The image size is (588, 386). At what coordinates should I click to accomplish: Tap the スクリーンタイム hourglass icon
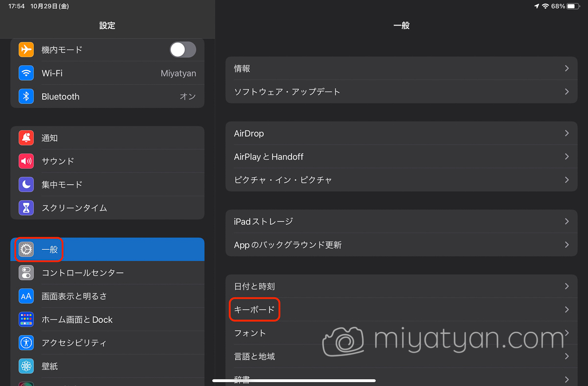tap(26, 208)
